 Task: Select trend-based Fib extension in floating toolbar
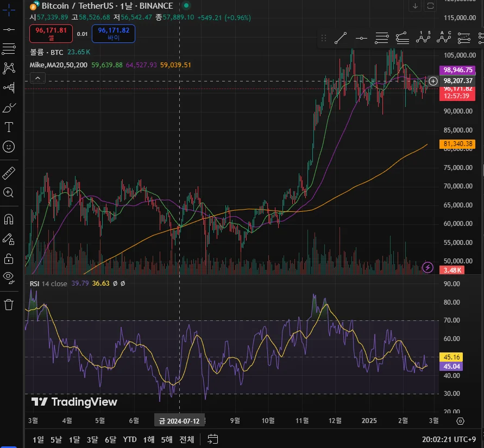point(403,38)
